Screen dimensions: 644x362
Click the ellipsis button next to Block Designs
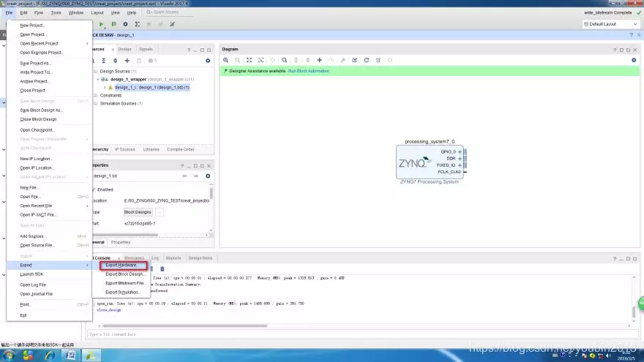pyautogui.click(x=160, y=212)
